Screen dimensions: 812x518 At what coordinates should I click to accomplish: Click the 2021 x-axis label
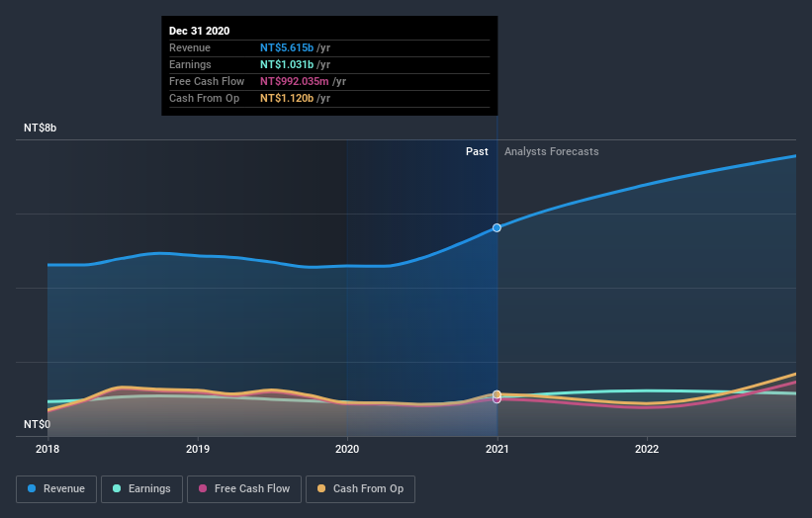coord(497,449)
